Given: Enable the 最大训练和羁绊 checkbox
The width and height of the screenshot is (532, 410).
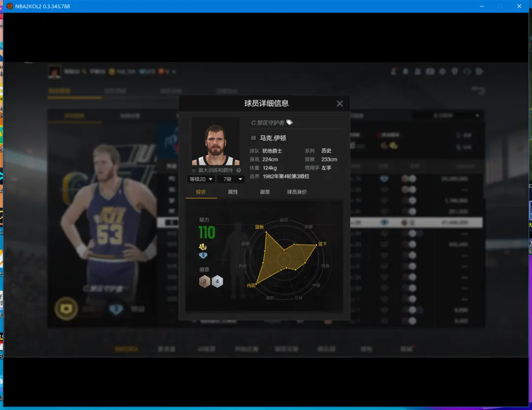Looking at the screenshot, I should [194, 170].
